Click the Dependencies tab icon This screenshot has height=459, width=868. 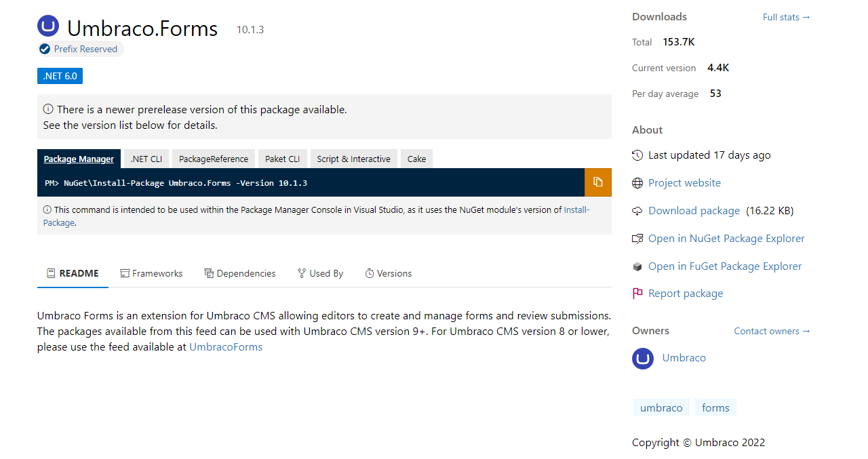(209, 273)
